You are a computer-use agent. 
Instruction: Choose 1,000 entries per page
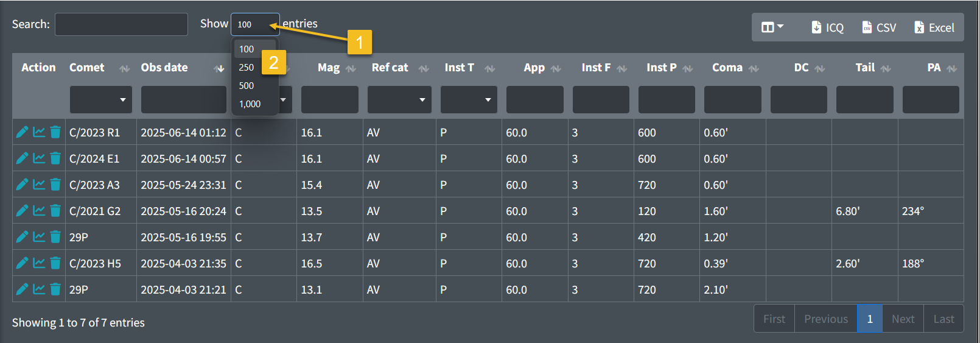[x=250, y=104]
